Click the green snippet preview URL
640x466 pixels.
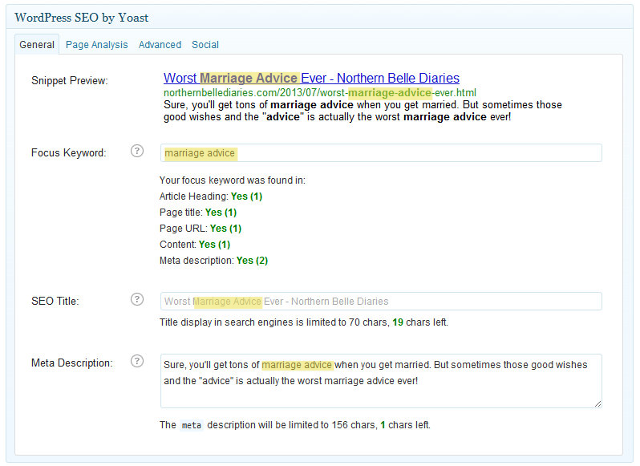[x=320, y=93]
